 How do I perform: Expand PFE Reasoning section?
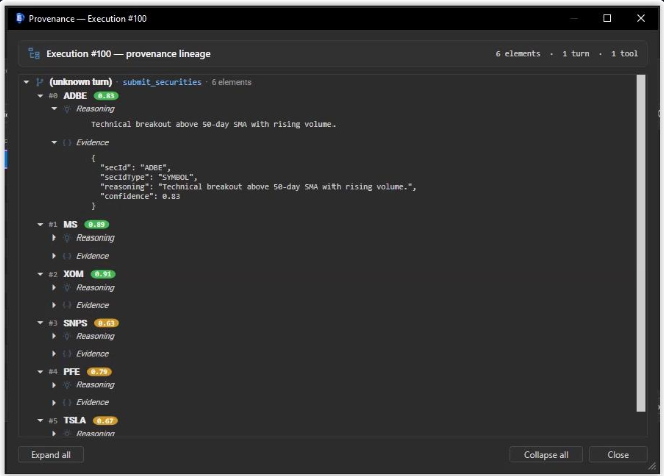(54, 385)
